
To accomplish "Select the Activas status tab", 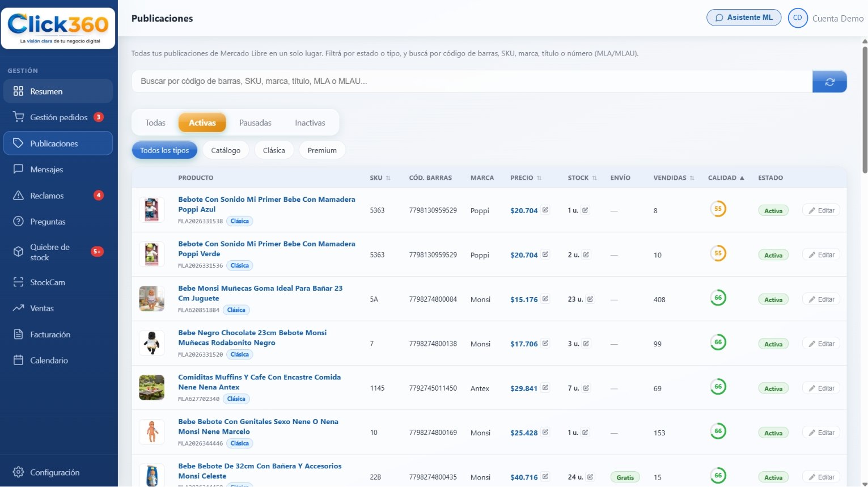I will tap(202, 123).
